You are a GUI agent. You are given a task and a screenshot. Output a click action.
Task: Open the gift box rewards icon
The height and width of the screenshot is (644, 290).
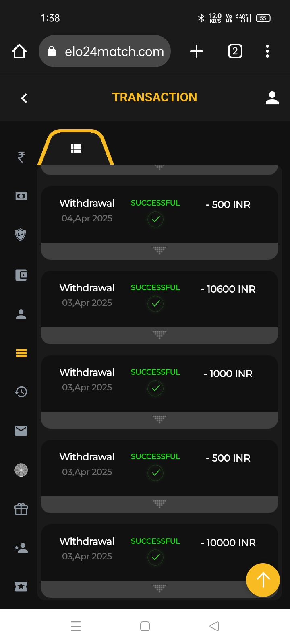click(21, 509)
